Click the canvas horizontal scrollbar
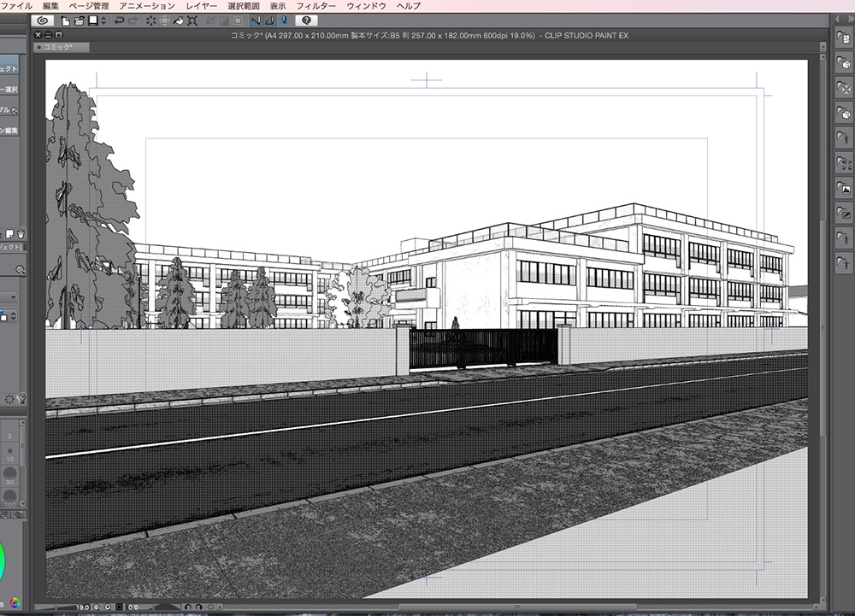This screenshot has width=855, height=616. pos(517,607)
